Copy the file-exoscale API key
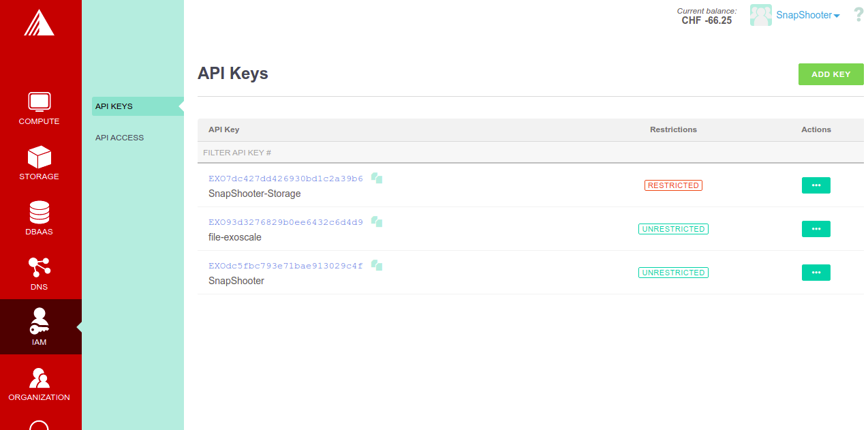The height and width of the screenshot is (430, 868). pos(377,222)
